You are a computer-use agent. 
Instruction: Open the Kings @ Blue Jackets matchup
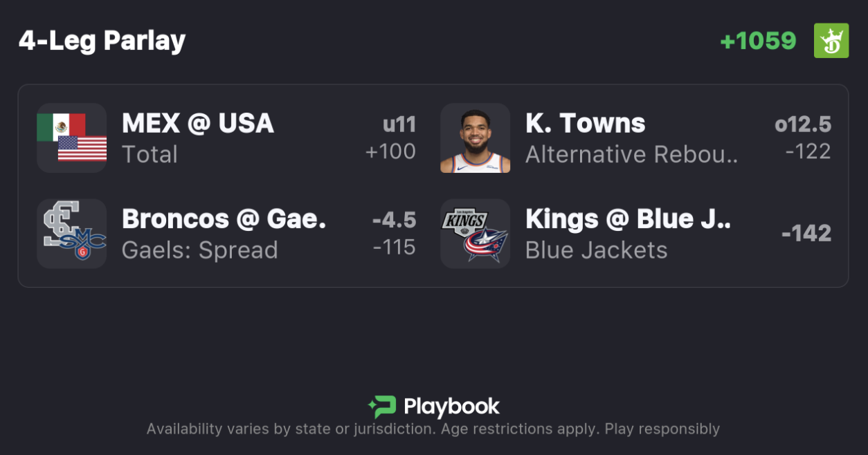628,219
